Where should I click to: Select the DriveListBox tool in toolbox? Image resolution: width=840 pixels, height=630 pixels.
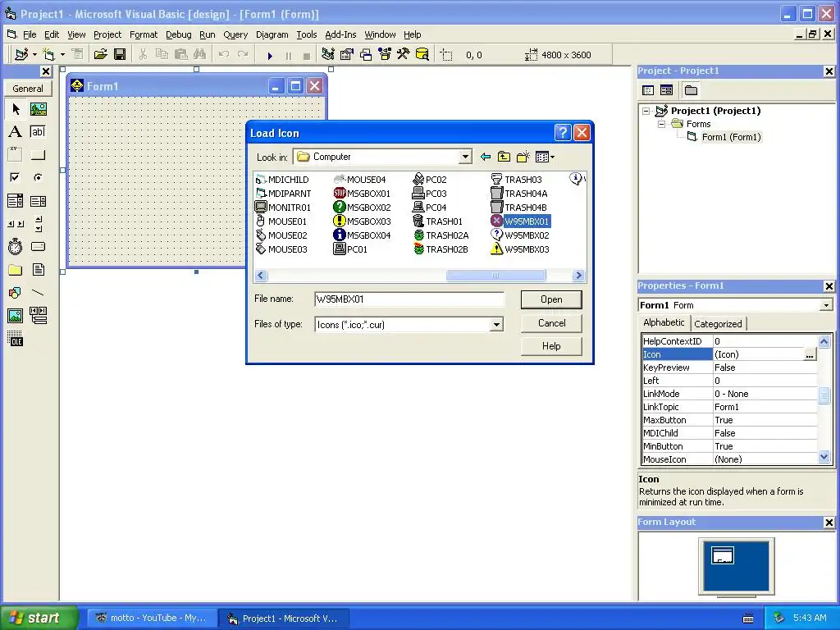coord(38,246)
